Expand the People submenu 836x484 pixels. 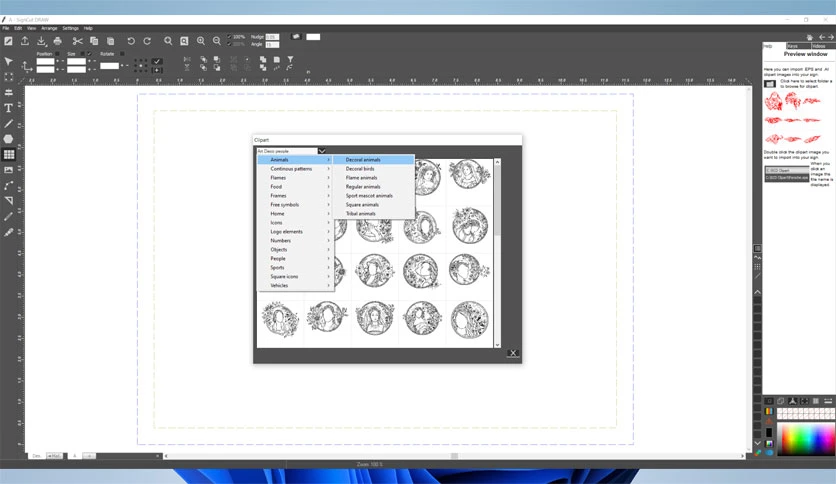pyautogui.click(x=295, y=259)
